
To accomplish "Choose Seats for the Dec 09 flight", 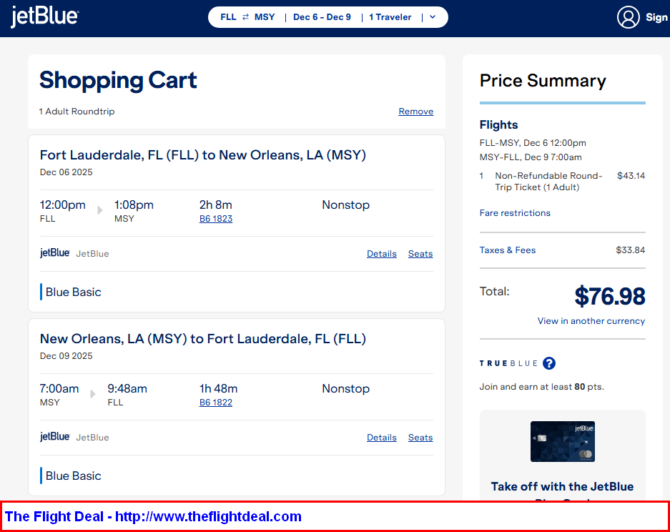I will tap(420, 437).
